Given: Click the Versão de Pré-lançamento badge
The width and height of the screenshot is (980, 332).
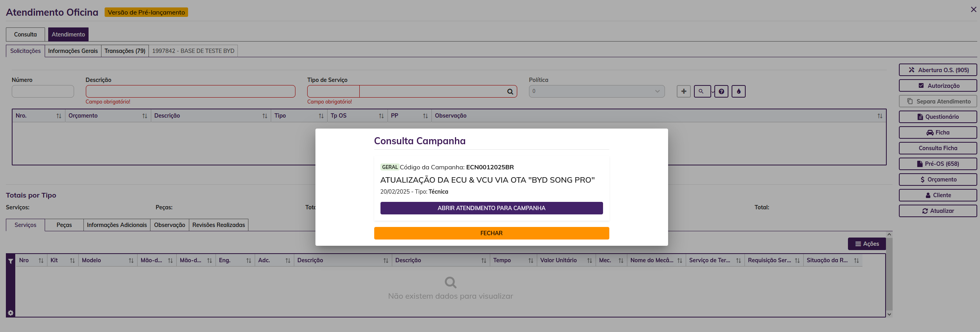Looking at the screenshot, I should click(146, 13).
